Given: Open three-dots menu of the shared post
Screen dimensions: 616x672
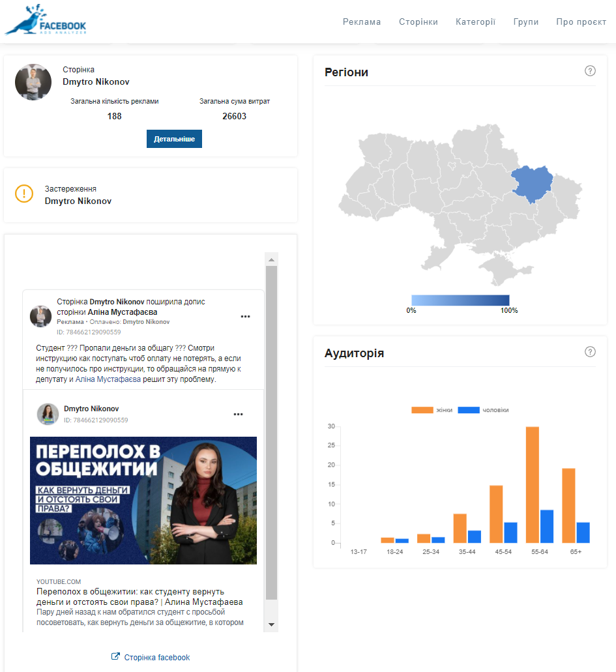Looking at the screenshot, I should point(245,317).
